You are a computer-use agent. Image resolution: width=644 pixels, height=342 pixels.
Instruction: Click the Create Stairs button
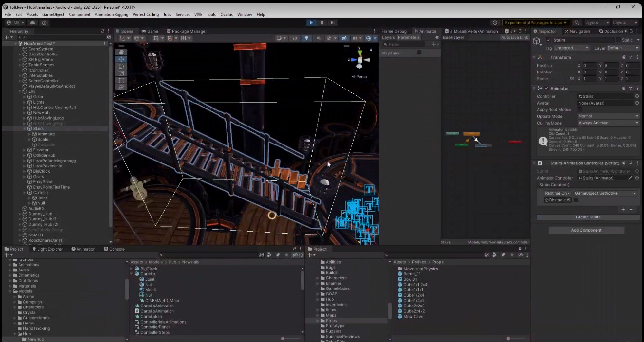pyautogui.click(x=588, y=217)
